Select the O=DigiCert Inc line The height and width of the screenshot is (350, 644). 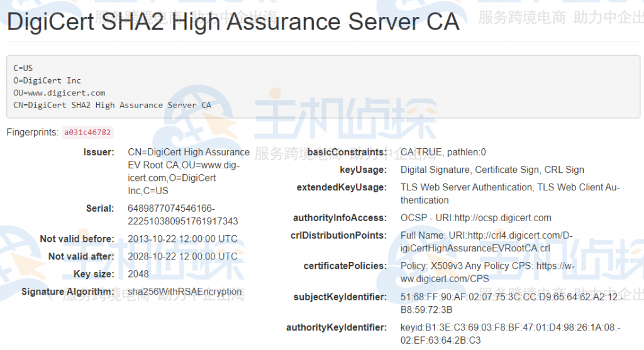click(47, 80)
